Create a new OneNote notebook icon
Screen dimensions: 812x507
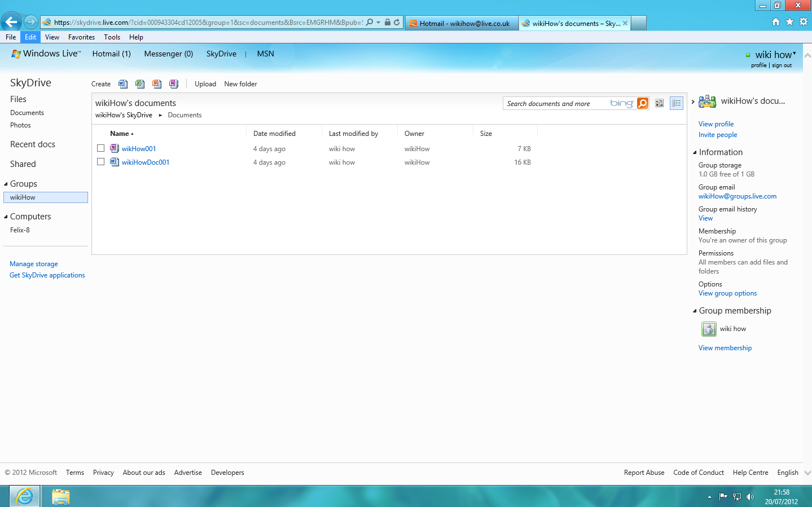[174, 84]
